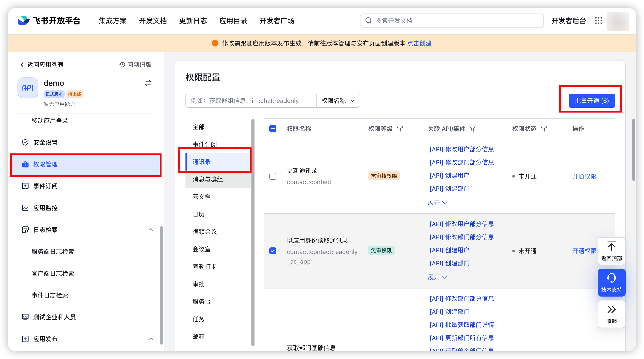Click the 测试企业和人员 icon
644x359 pixels.
25,317
